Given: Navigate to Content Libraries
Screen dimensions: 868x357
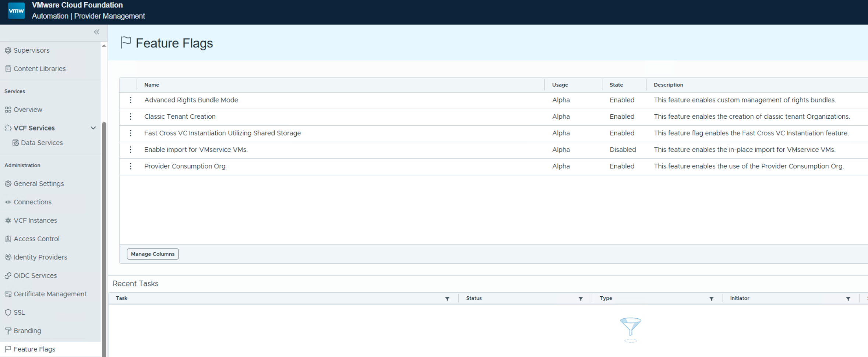Looking at the screenshot, I should [x=39, y=69].
